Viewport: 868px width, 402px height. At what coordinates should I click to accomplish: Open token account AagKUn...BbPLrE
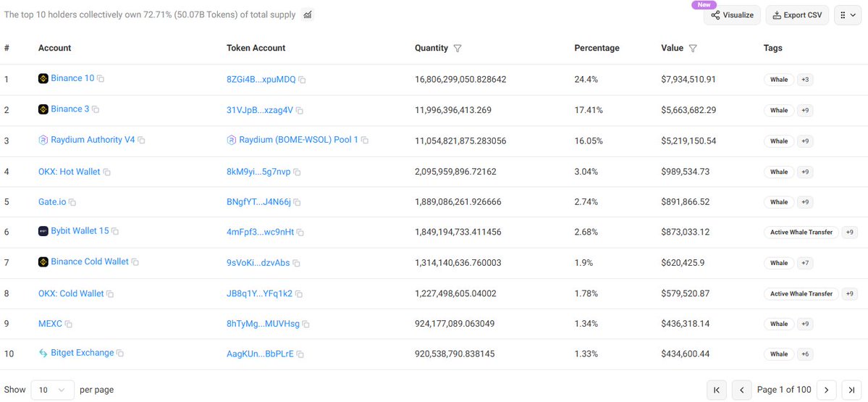tap(260, 353)
